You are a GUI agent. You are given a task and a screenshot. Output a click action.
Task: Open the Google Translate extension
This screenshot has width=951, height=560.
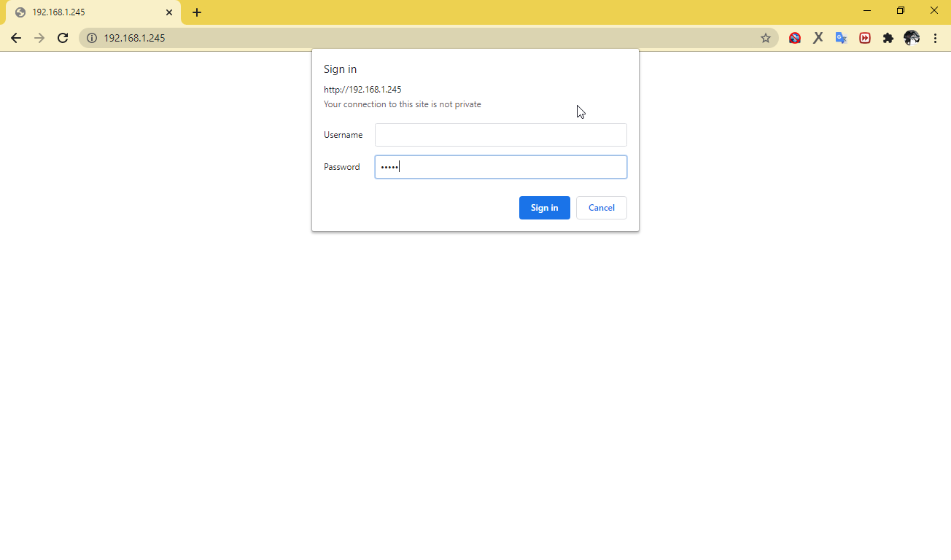click(841, 37)
